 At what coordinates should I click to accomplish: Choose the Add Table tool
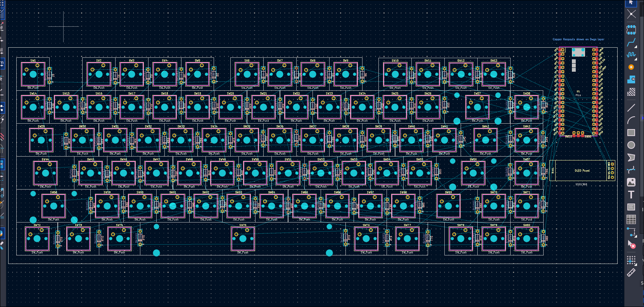coord(631,219)
